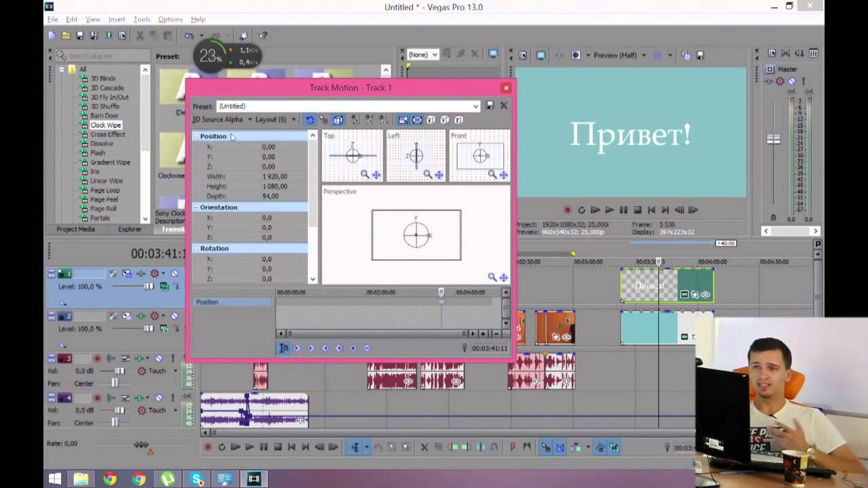This screenshot has height=488, width=868.
Task: Toggle Enable Rotation in Track Motion toolbar
Action: pos(309,120)
